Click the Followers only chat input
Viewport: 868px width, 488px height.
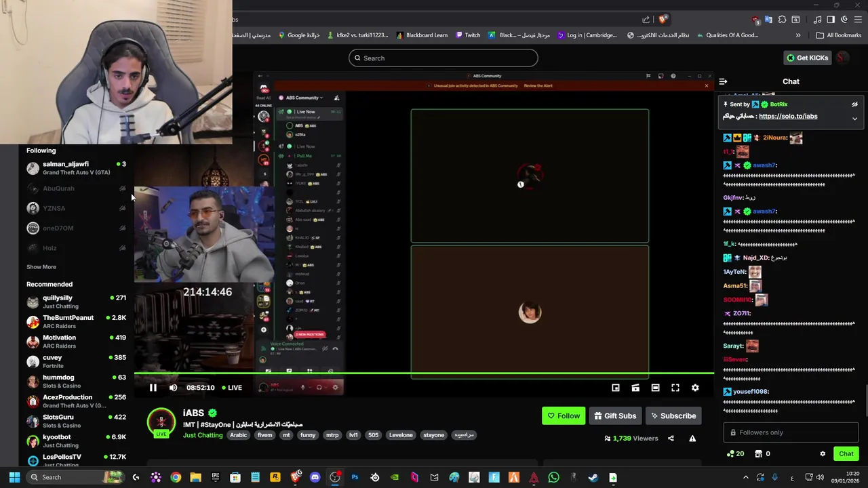791,432
